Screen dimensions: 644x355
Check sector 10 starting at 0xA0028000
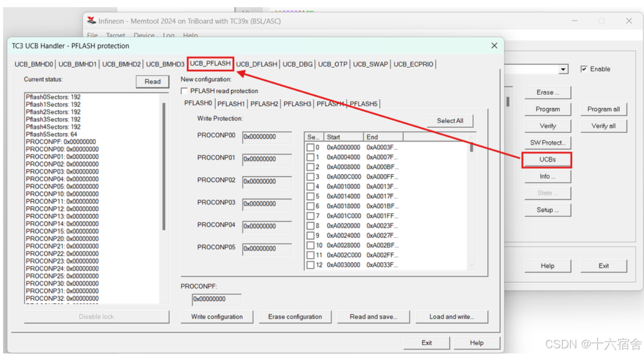[x=310, y=245]
